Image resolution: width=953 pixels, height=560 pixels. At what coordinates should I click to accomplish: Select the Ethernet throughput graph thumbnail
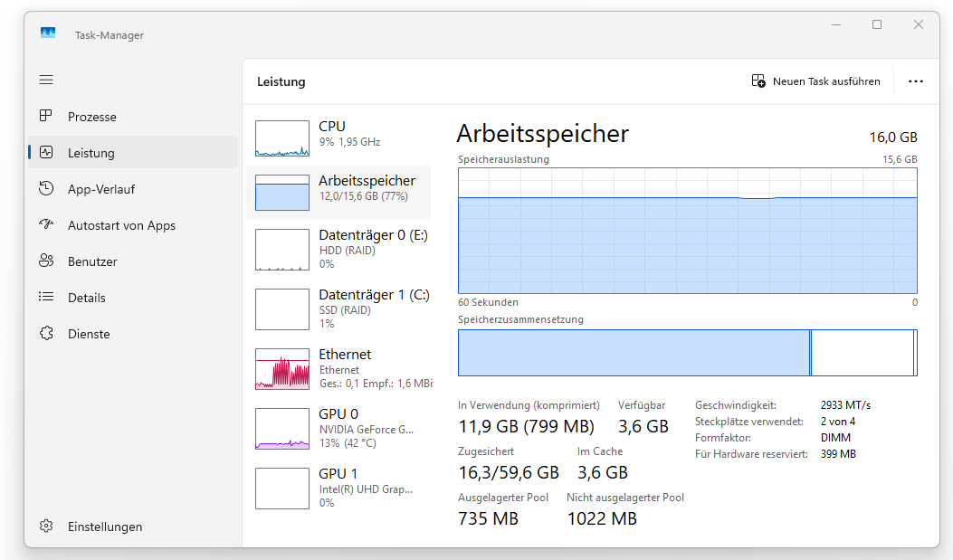coord(282,369)
